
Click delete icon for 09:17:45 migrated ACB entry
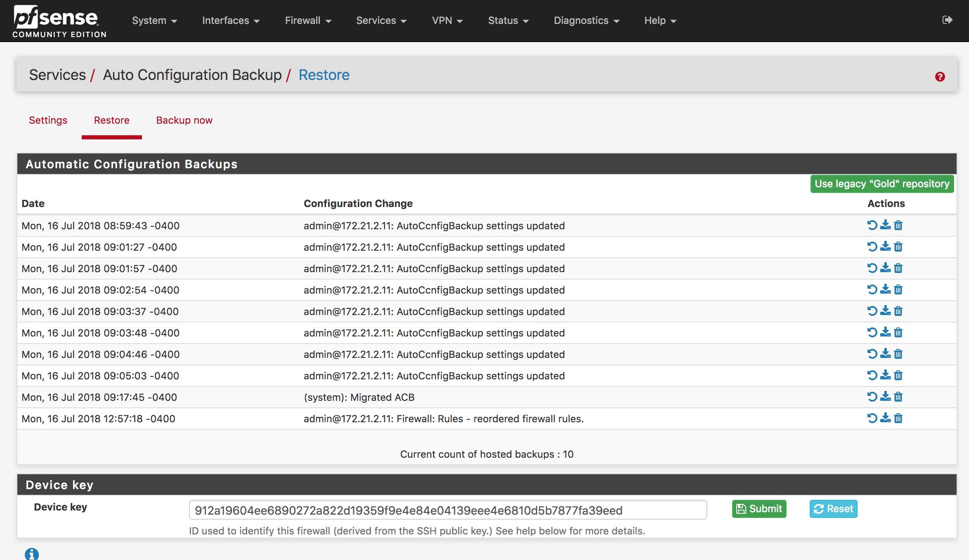pyautogui.click(x=898, y=398)
